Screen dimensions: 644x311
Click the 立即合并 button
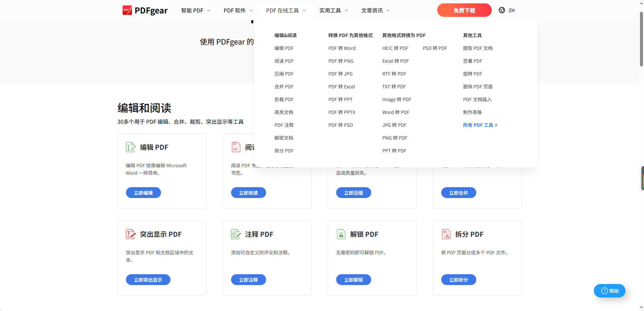point(458,193)
